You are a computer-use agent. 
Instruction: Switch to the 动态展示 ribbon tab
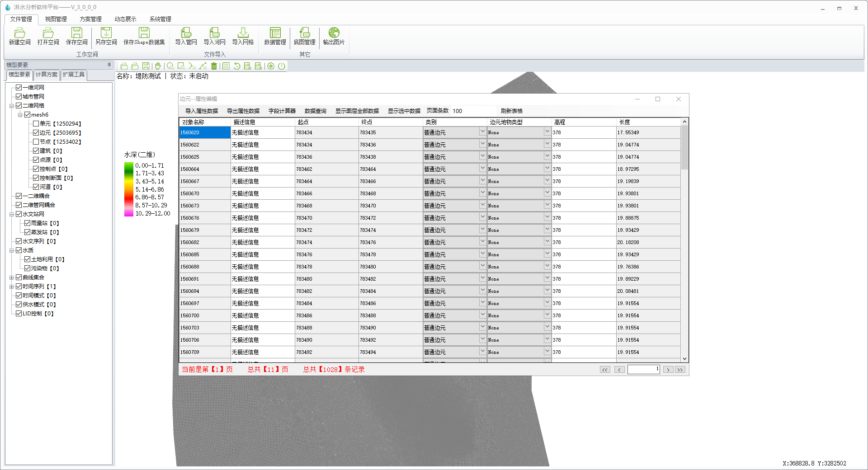125,19
